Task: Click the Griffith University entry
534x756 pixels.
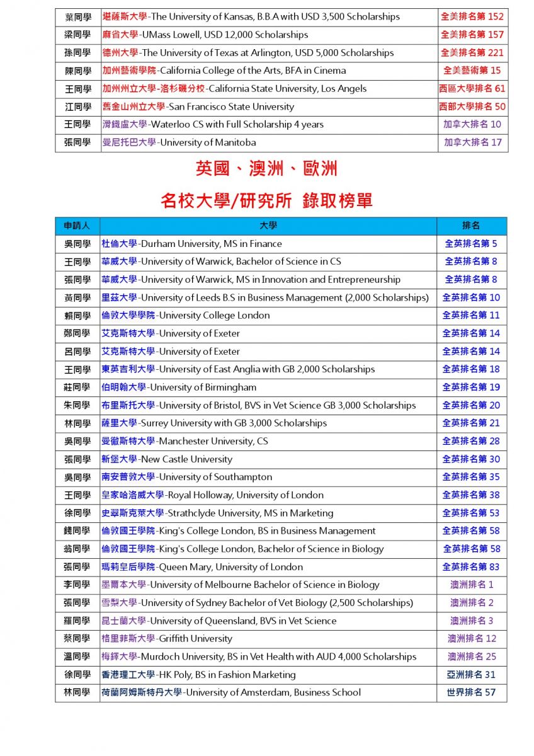Action: 167,639
